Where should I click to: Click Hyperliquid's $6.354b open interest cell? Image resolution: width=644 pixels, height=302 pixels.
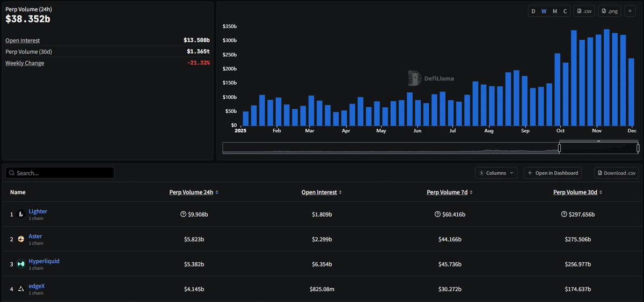point(322,264)
